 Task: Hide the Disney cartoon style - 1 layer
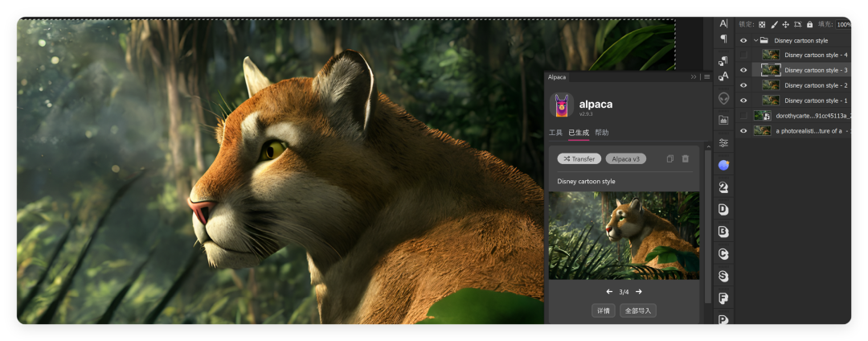(743, 101)
